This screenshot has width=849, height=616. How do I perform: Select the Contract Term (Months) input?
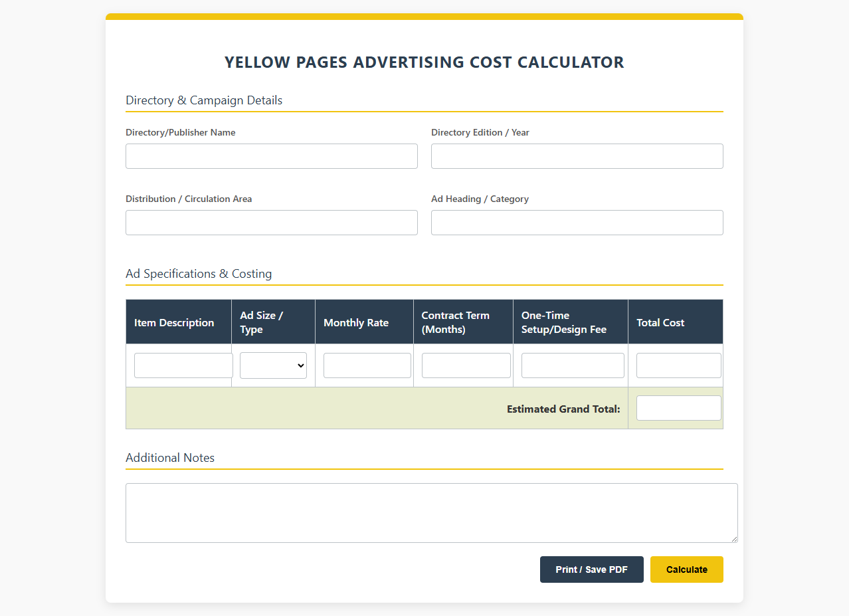(466, 365)
